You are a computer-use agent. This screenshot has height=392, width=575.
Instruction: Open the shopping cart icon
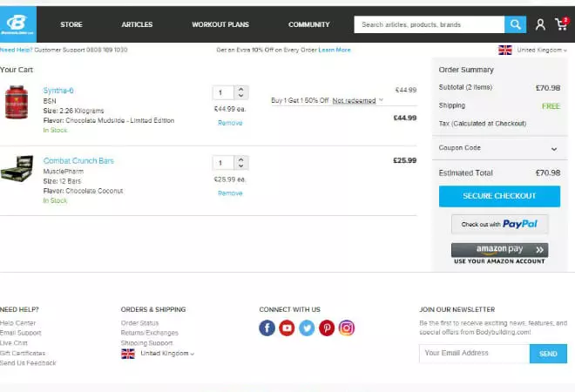point(561,24)
